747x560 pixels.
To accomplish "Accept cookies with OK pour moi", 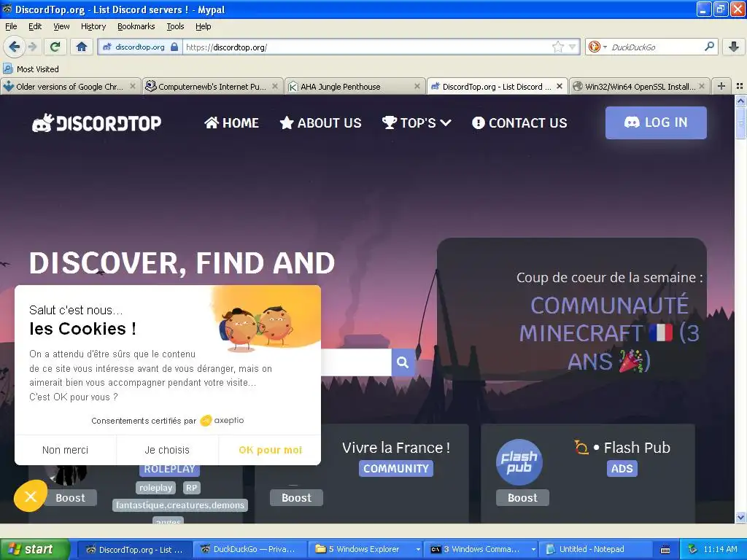I will click(270, 450).
